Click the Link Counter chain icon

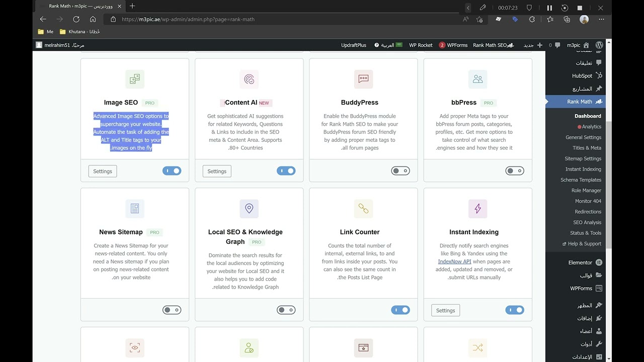click(x=363, y=209)
